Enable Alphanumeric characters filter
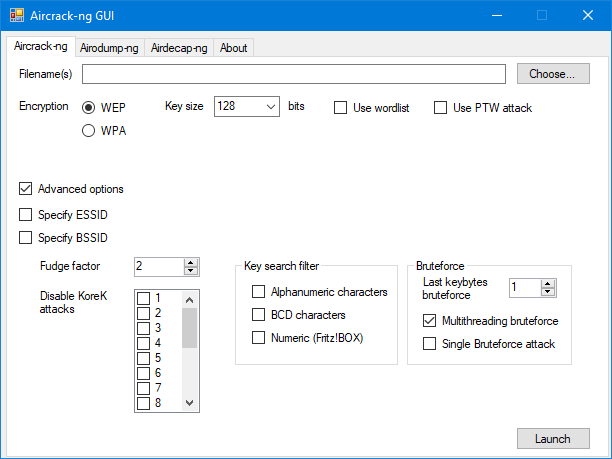This screenshot has height=459, width=612. 258,292
